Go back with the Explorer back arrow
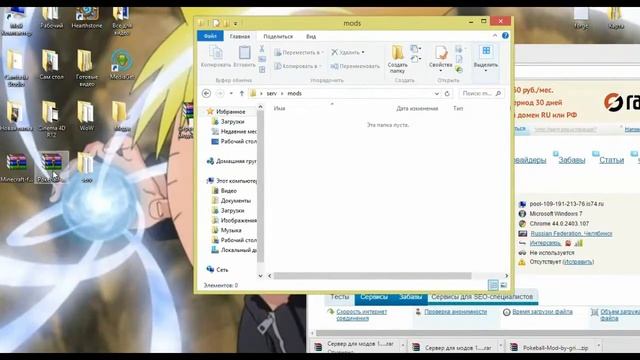 pos(207,93)
